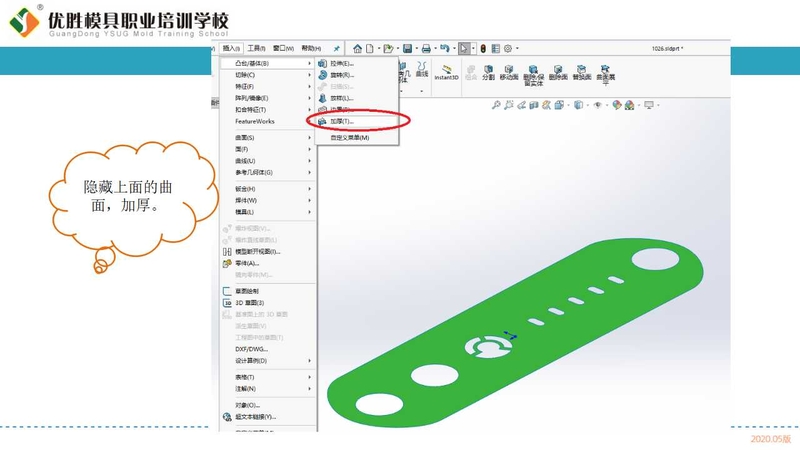Open the 插入(I) menu in menu bar
800x450 pixels.
(x=231, y=48)
